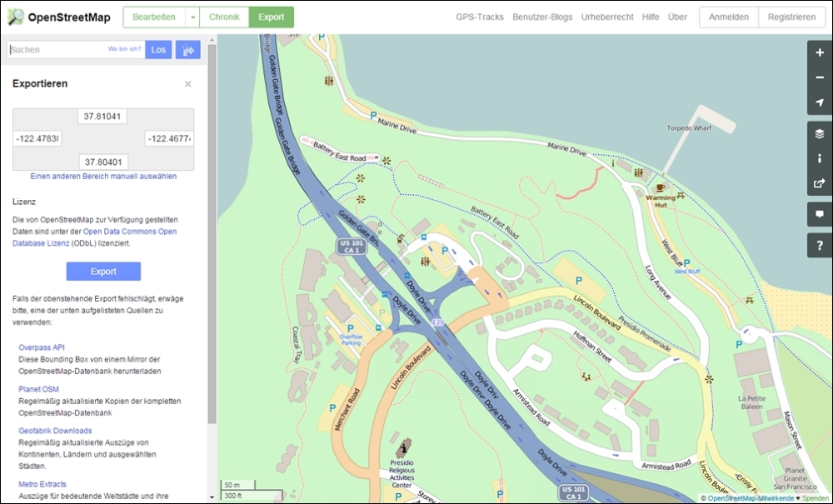The width and height of the screenshot is (833, 504).
Task: Click the Warming Hut cafe icon
Action: 660,187
